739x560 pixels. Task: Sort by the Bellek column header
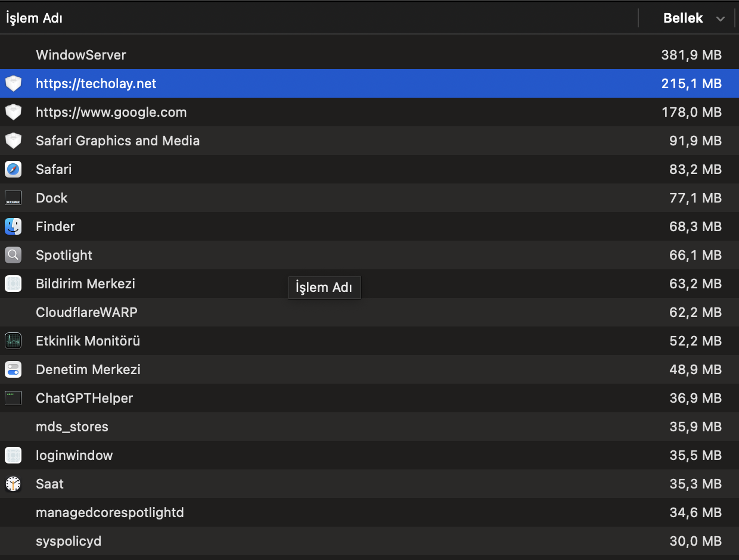[683, 18]
